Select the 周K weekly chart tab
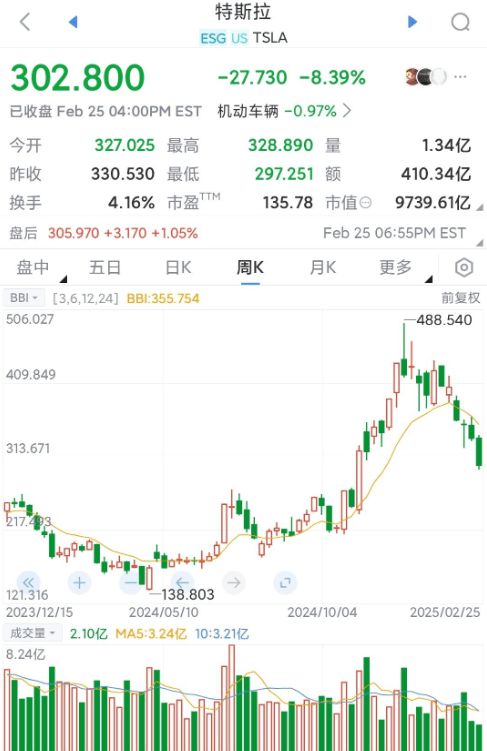 click(x=250, y=267)
